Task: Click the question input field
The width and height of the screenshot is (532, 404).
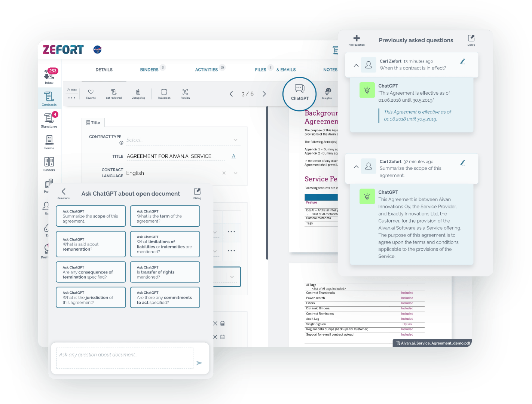Action: (125, 358)
